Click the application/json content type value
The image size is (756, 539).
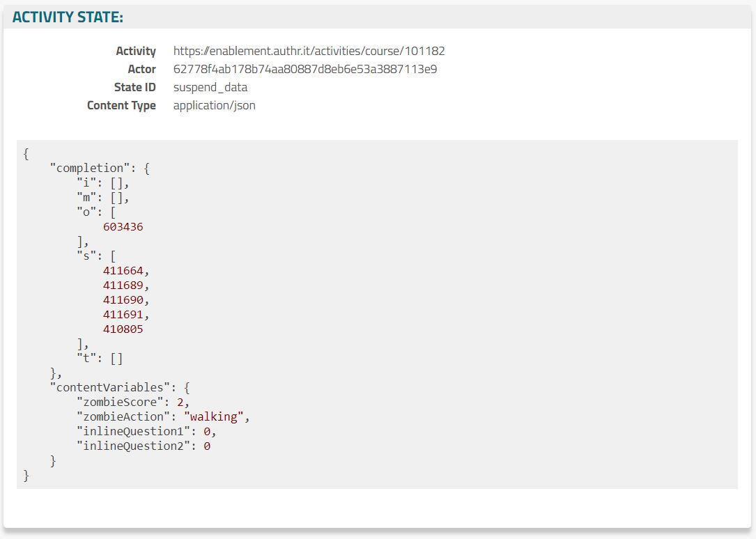click(x=214, y=105)
